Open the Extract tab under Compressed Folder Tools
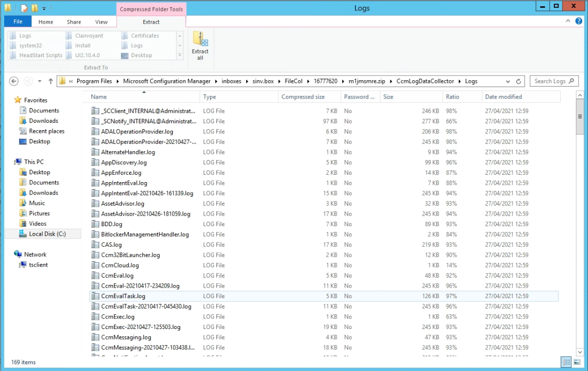 [151, 22]
